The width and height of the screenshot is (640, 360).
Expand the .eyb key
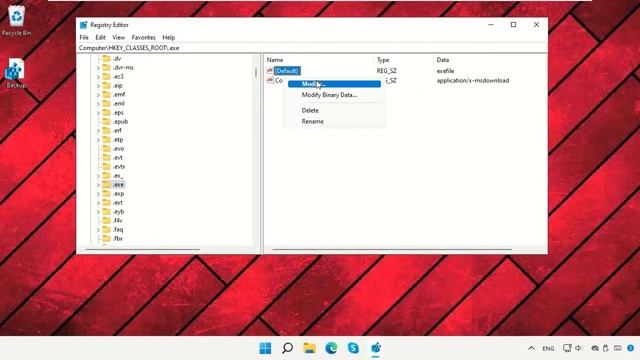coord(98,212)
